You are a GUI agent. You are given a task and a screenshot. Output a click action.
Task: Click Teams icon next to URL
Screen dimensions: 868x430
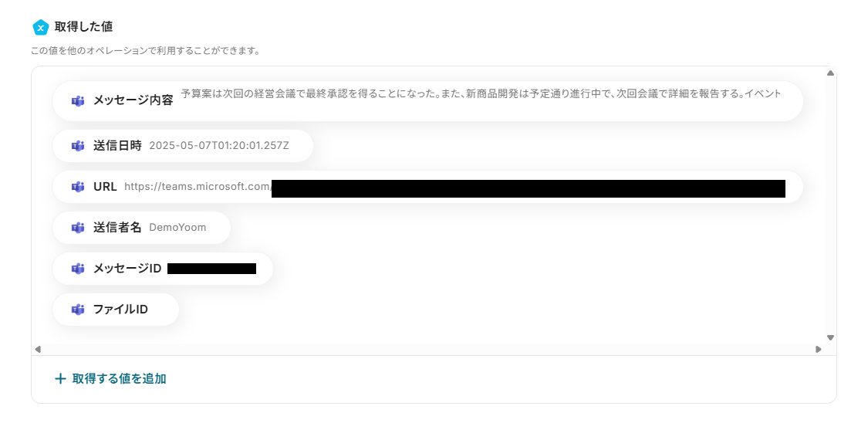pyautogui.click(x=77, y=187)
